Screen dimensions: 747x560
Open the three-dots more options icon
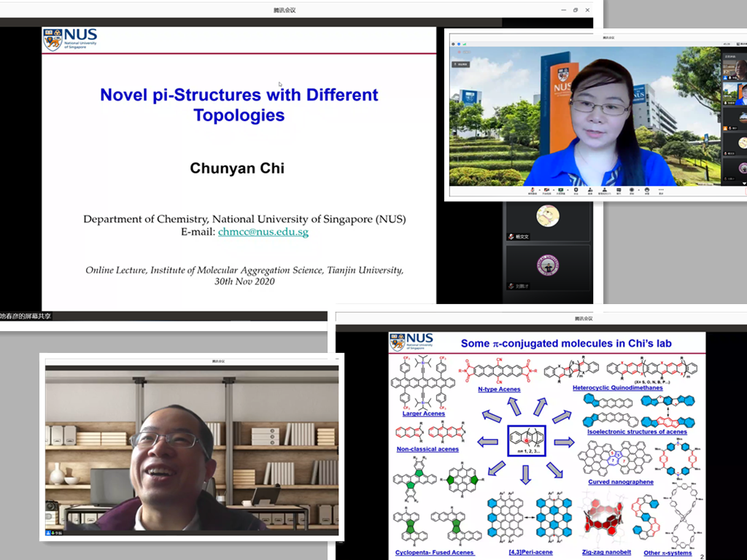point(661,190)
